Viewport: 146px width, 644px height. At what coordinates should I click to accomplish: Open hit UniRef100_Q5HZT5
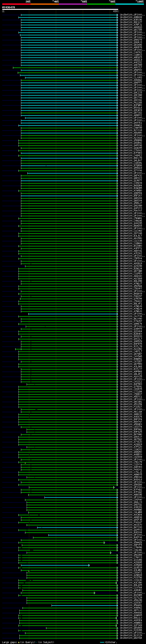(x=131, y=40)
